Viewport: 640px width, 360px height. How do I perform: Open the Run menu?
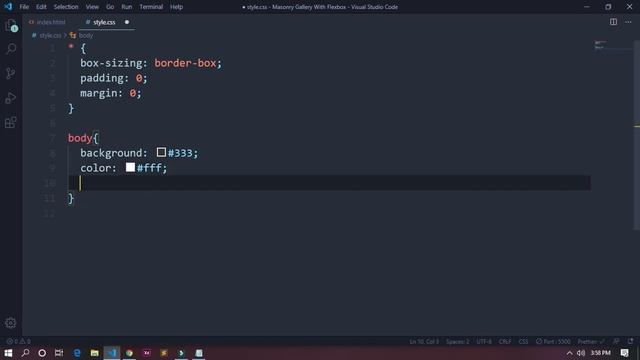pos(127,7)
